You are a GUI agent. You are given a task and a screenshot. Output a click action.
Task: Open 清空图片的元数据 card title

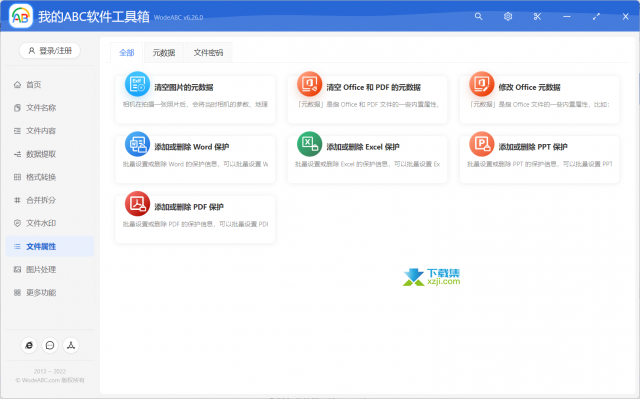[x=184, y=87]
